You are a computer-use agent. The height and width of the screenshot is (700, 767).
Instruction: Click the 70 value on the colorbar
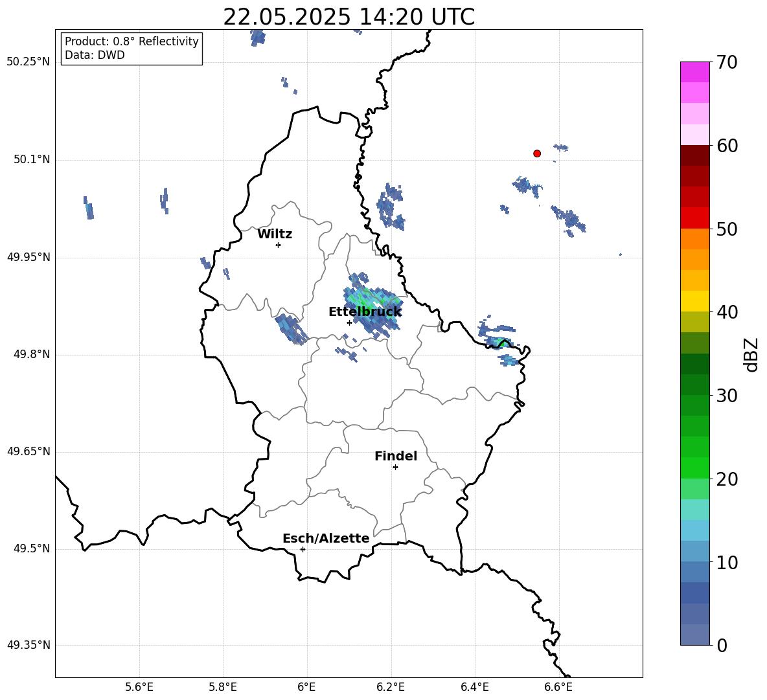(727, 62)
